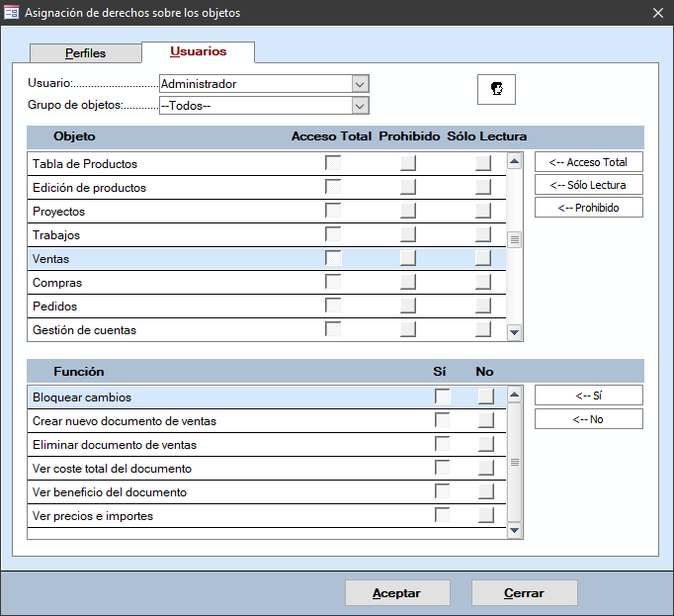The width and height of the screenshot is (674, 616).
Task: Click the '<-- Sí' button
Action: coord(588,396)
